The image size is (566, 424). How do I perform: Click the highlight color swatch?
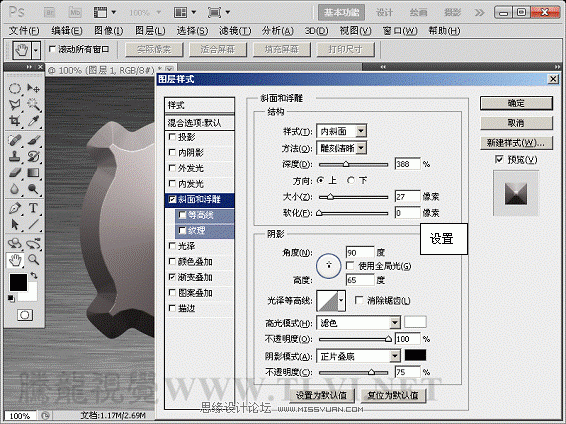415,322
